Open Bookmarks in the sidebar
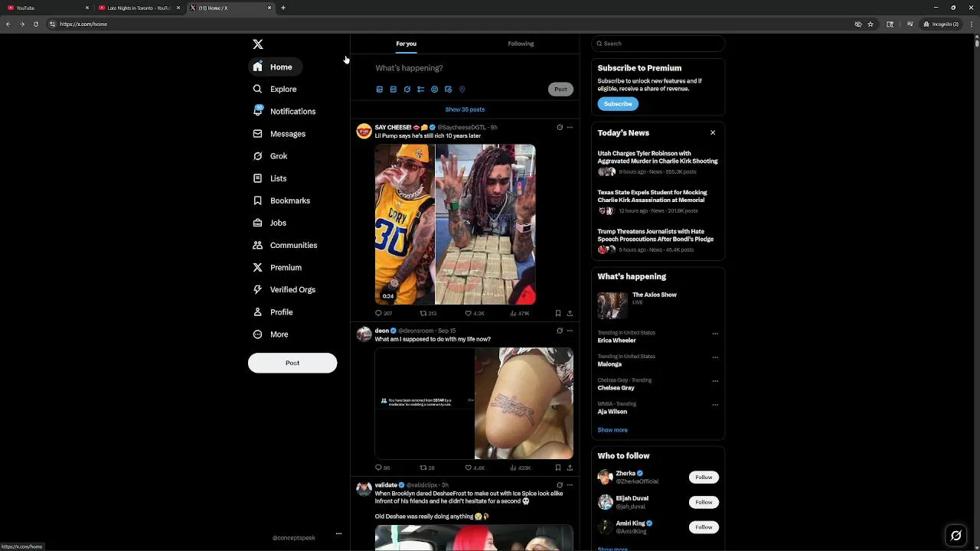The height and width of the screenshot is (551, 980). [282, 201]
